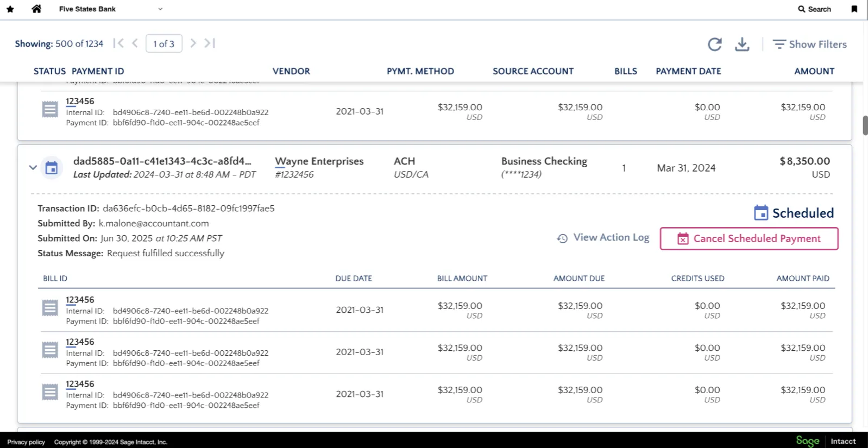
Task: Open the View Action Log
Action: point(603,238)
